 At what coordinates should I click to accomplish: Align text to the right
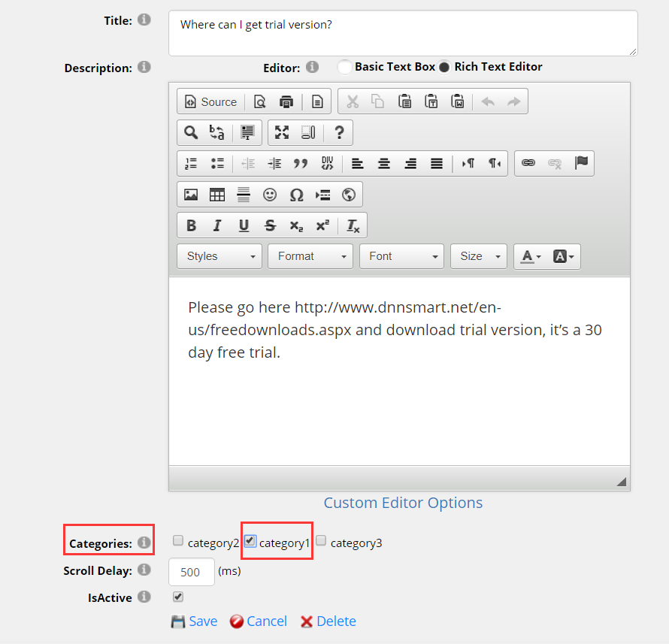tap(410, 163)
